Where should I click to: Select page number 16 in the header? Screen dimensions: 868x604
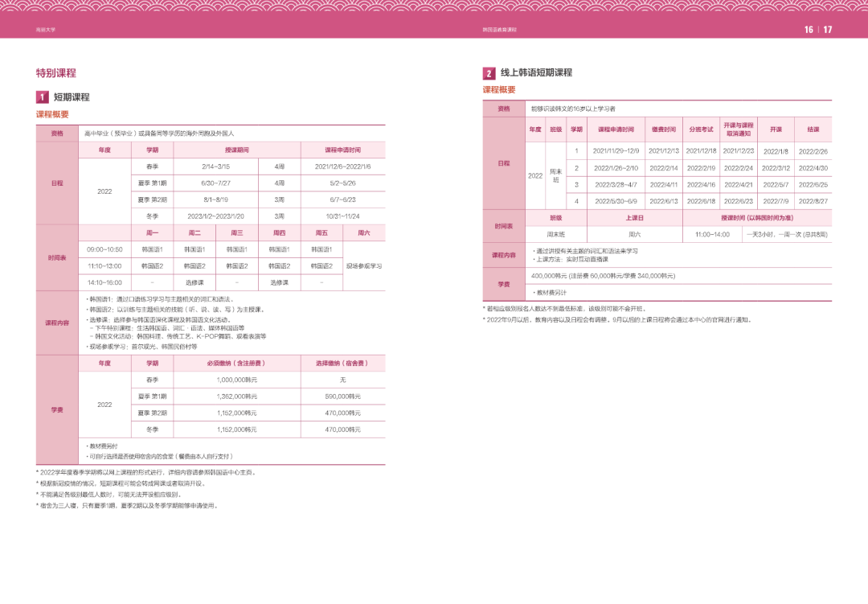pos(809,30)
